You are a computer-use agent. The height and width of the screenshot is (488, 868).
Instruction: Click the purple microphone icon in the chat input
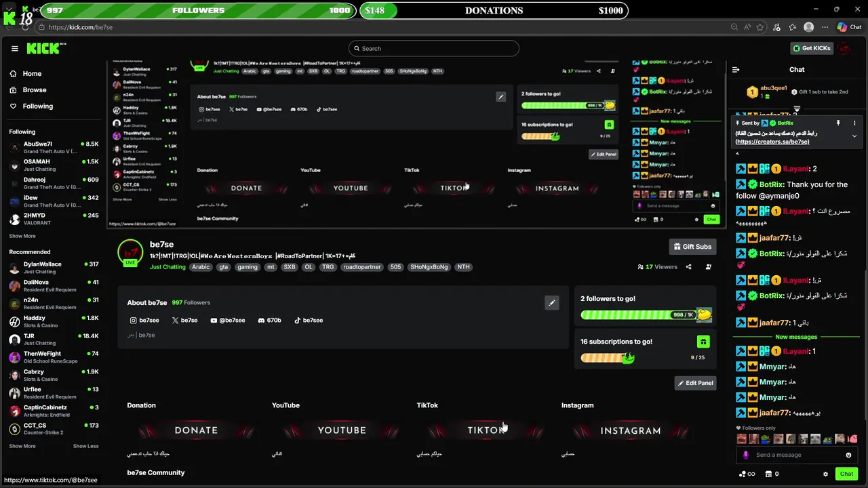746,455
